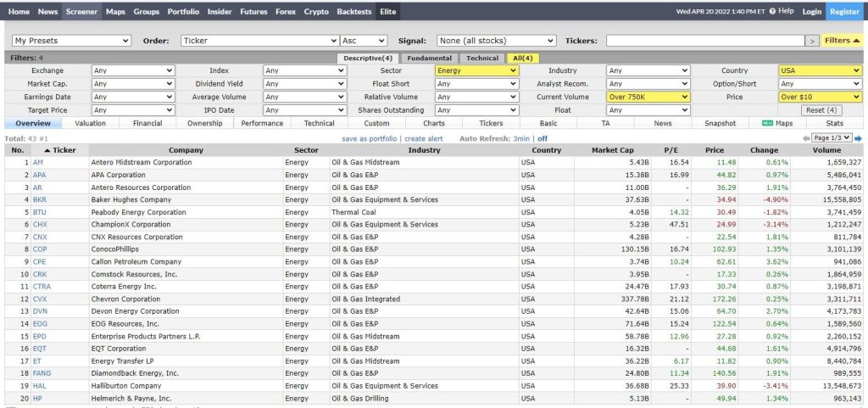Switch to the All(4) filters tab
Image resolution: width=868 pixels, height=408 pixels.
coord(522,59)
